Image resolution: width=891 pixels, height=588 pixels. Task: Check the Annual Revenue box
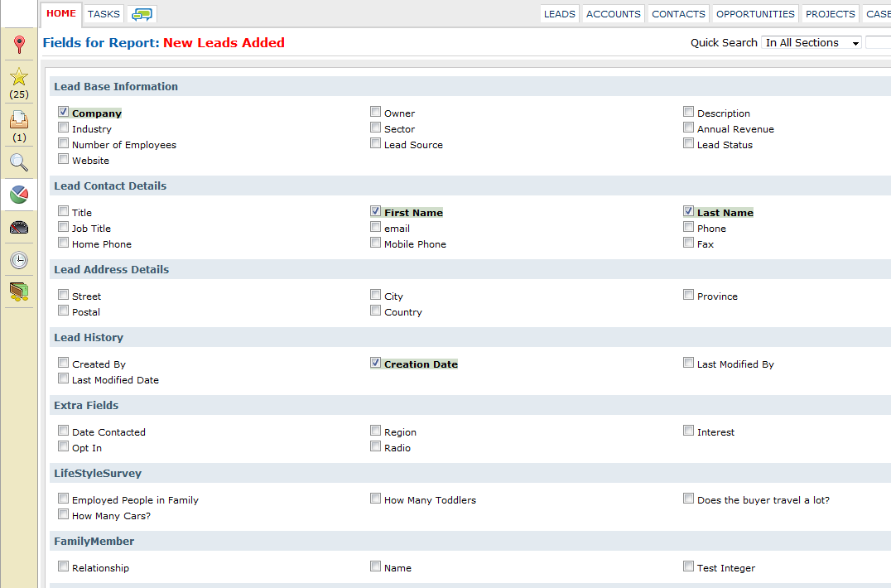tap(688, 128)
